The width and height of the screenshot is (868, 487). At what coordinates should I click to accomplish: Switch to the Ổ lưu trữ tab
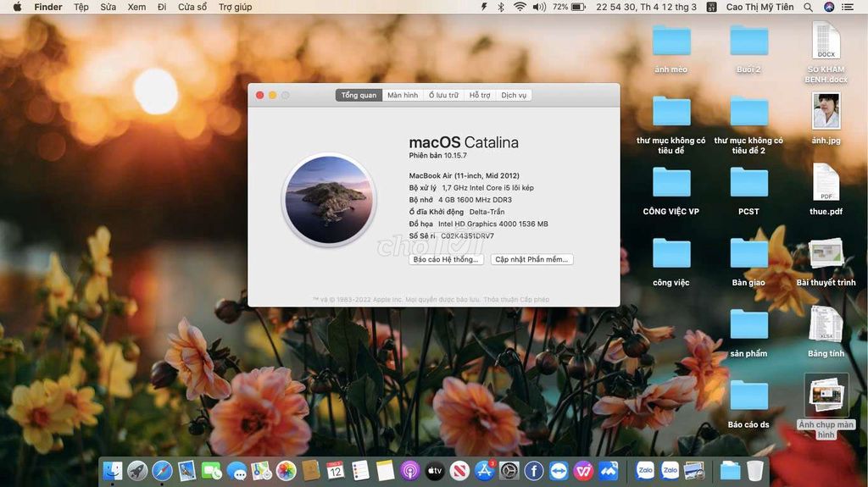click(443, 95)
